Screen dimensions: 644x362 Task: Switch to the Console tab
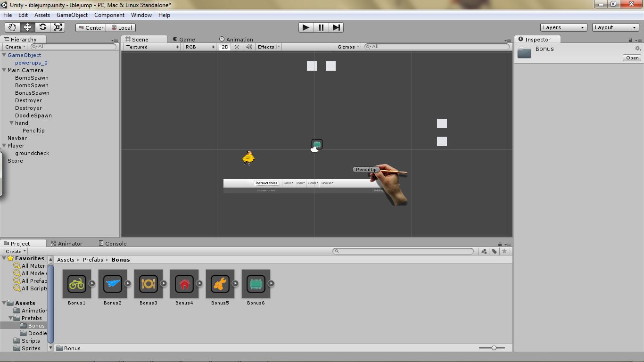(x=113, y=244)
